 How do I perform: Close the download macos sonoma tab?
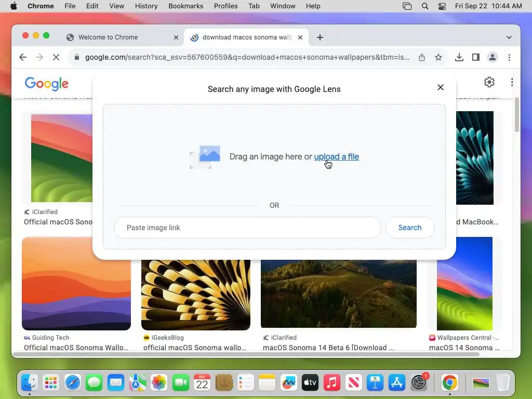pyautogui.click(x=300, y=37)
